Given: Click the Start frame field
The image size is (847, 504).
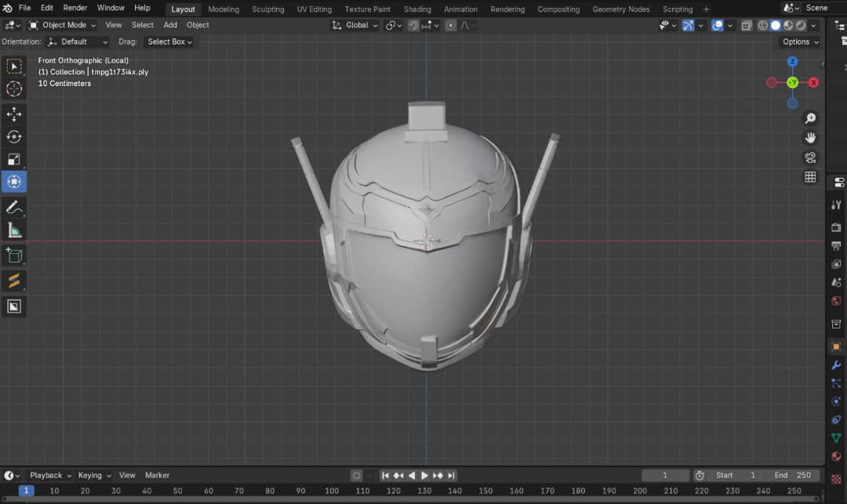Looking at the screenshot, I should 736,476.
